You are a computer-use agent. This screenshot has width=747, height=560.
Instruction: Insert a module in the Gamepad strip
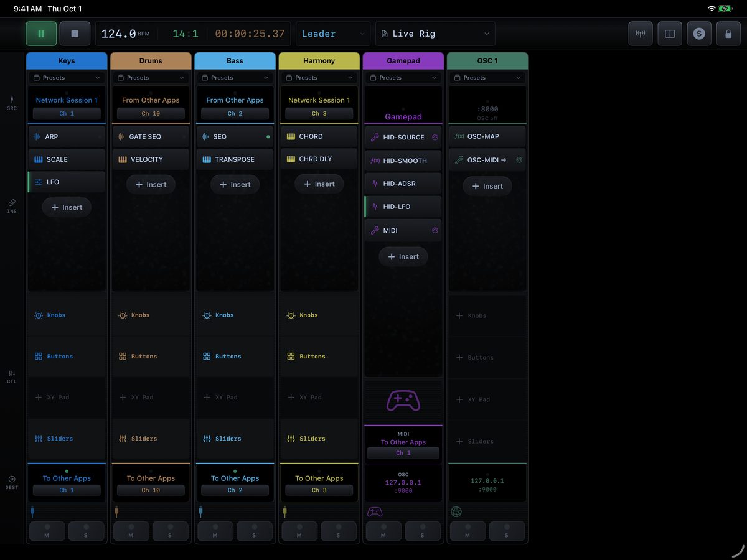pos(403,256)
